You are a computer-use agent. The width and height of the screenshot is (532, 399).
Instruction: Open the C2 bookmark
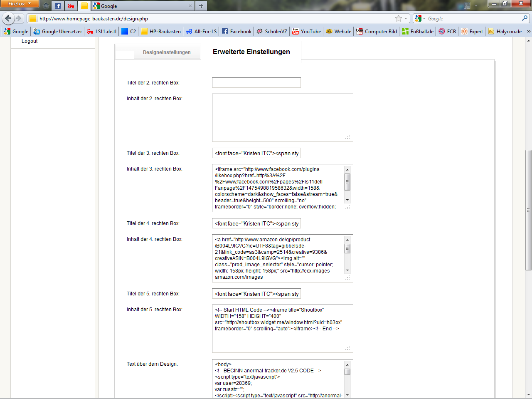tap(129, 31)
